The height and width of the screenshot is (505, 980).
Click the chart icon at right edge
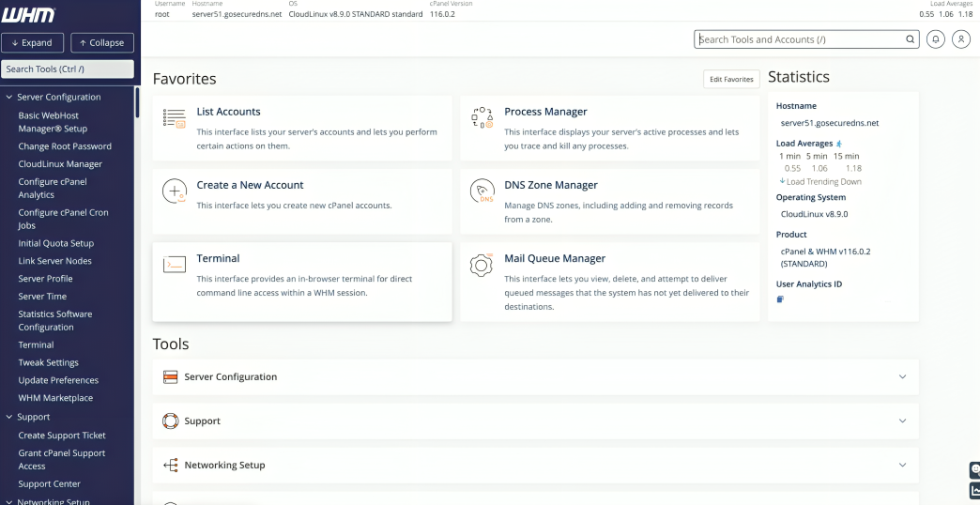[x=975, y=490]
